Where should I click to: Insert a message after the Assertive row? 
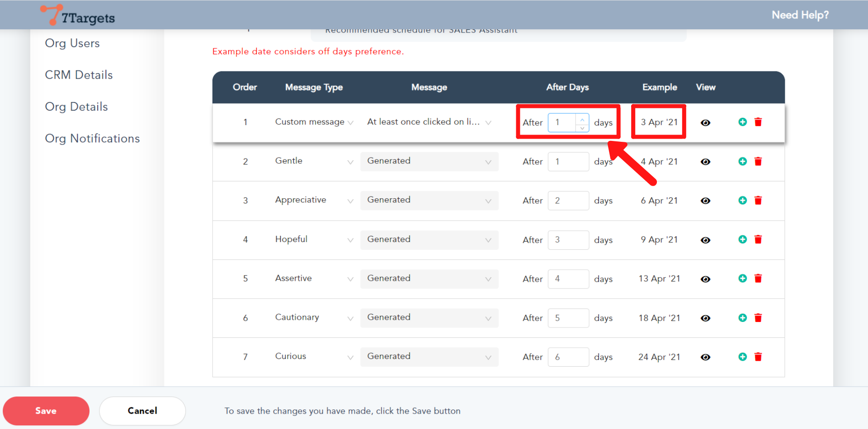[742, 279]
